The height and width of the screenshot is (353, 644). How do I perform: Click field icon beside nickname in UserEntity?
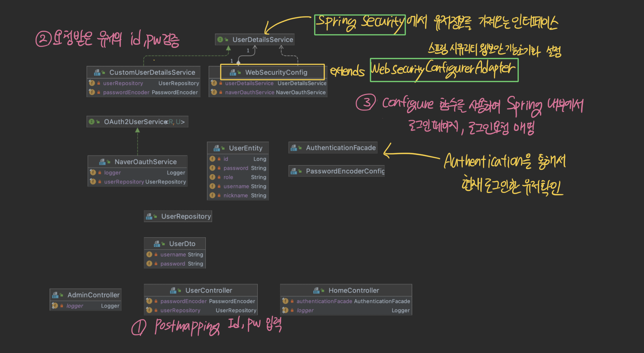(213, 195)
